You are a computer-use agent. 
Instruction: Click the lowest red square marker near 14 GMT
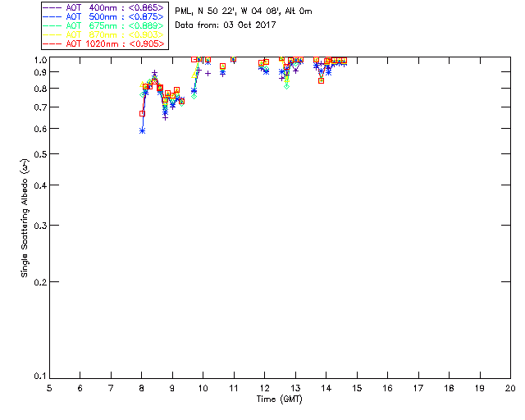(x=321, y=80)
